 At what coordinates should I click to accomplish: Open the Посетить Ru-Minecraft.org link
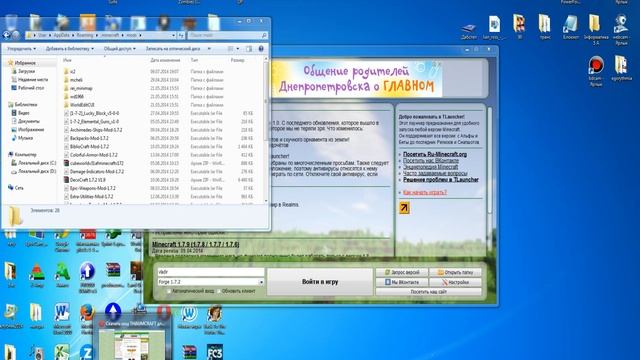coord(435,154)
